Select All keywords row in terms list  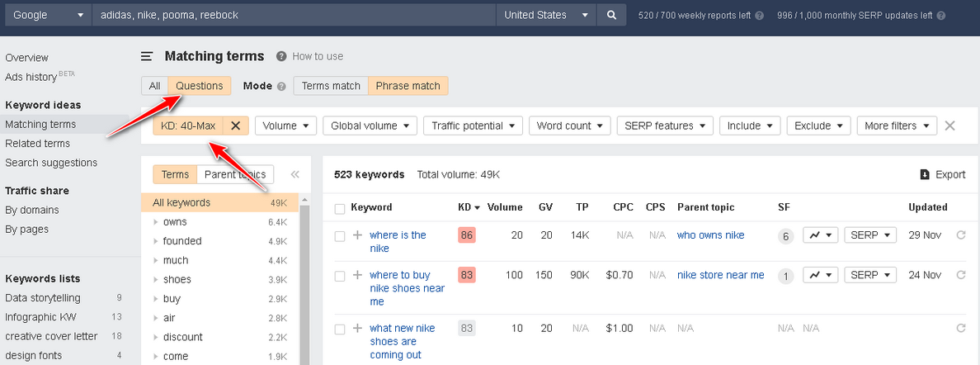pos(220,203)
